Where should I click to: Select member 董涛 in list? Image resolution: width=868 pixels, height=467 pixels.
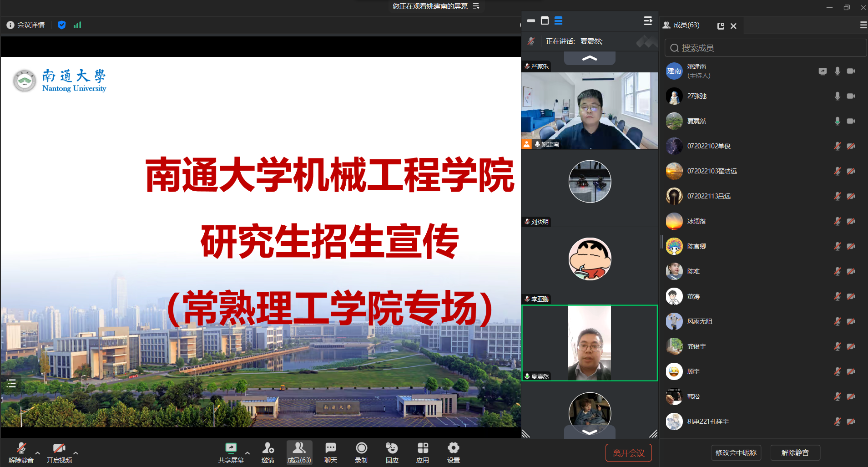click(x=764, y=296)
